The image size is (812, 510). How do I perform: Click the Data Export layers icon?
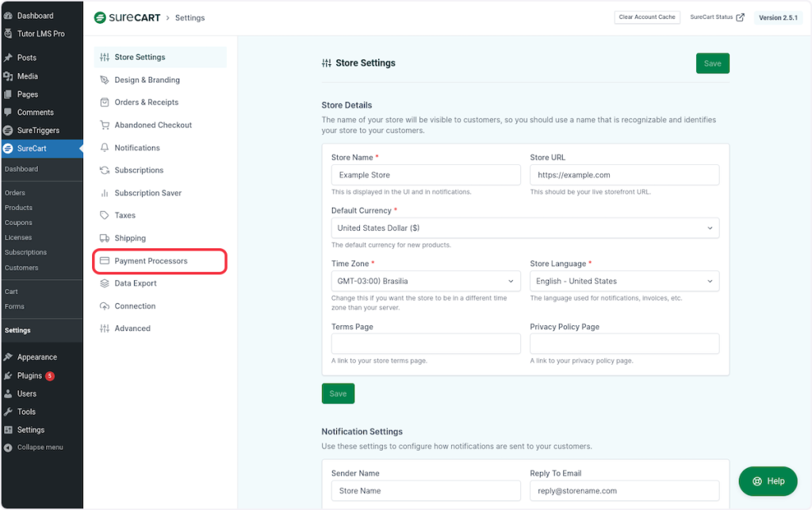click(x=105, y=283)
